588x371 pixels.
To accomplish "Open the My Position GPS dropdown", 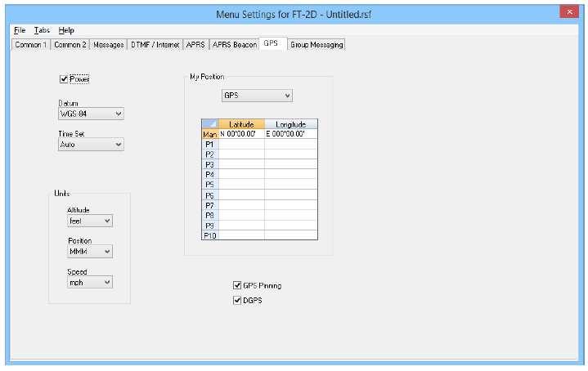I will (x=257, y=96).
